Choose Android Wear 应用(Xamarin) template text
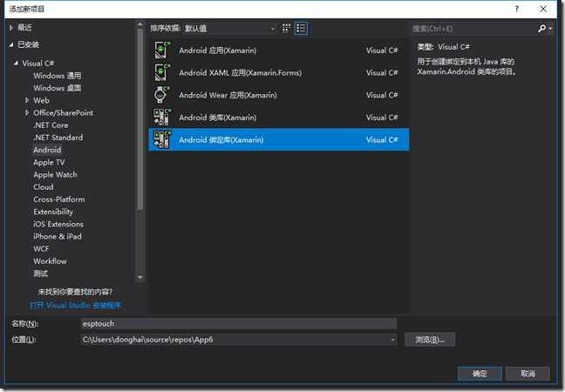The image size is (565, 392). coord(228,95)
